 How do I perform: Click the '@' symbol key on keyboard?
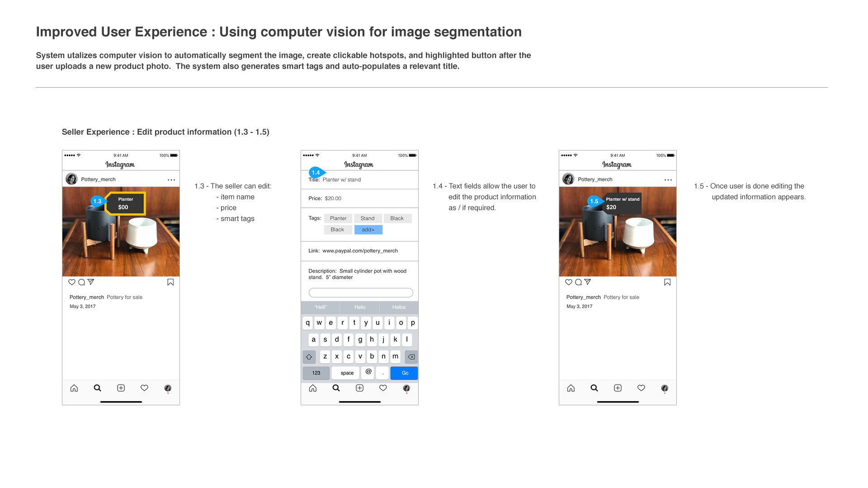[369, 372]
